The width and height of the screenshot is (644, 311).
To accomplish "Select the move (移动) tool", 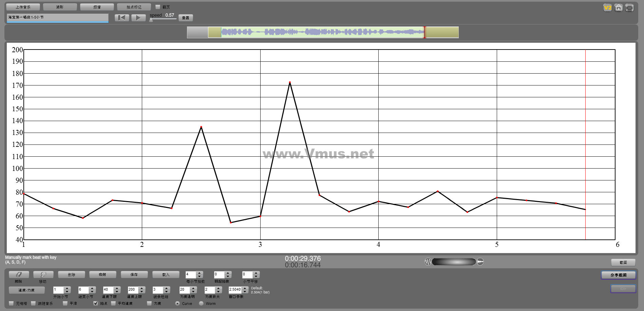I will pyautogui.click(x=43, y=275).
